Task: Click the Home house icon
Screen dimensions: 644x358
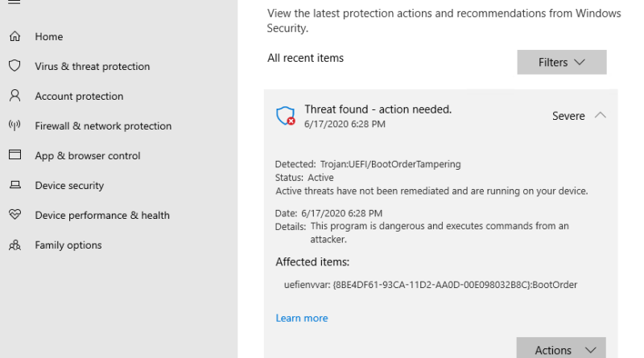Action: 14,36
